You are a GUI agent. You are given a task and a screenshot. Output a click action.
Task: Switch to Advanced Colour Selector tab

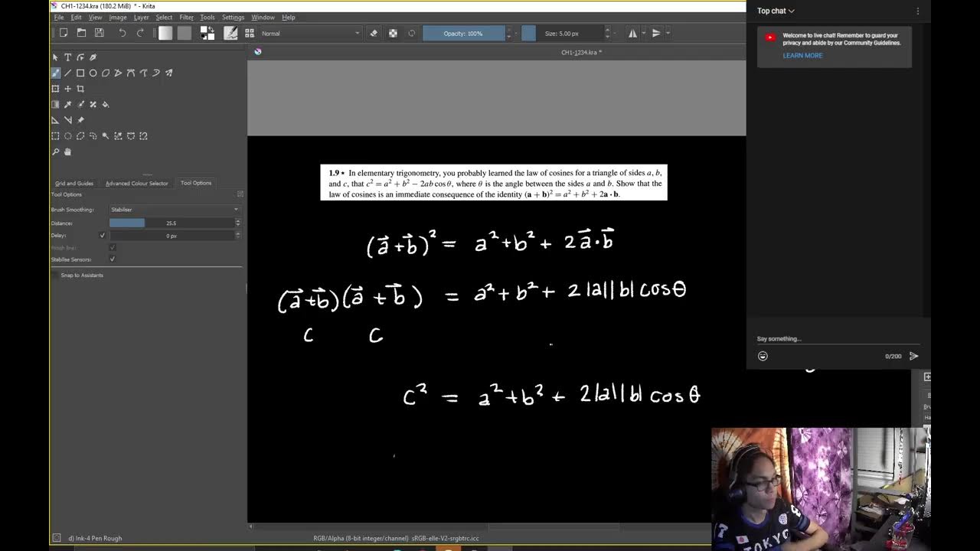click(136, 184)
